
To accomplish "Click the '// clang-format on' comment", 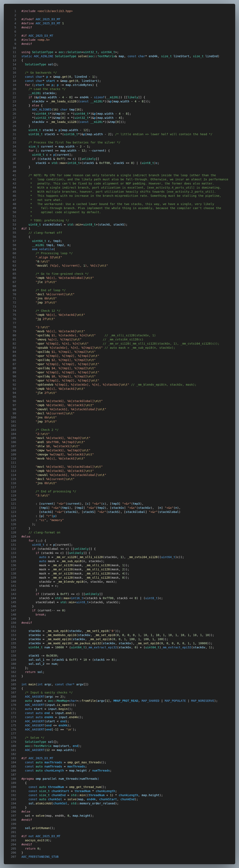I will pos(44,532).
